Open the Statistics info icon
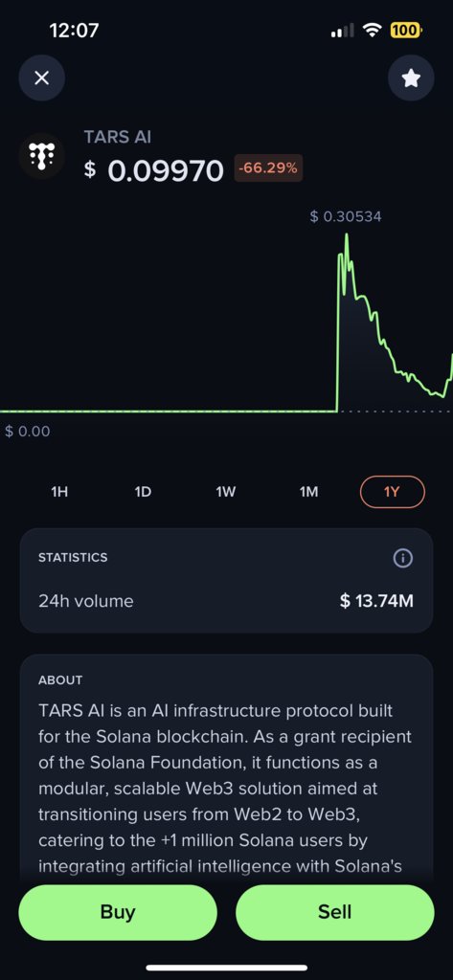 click(x=402, y=558)
